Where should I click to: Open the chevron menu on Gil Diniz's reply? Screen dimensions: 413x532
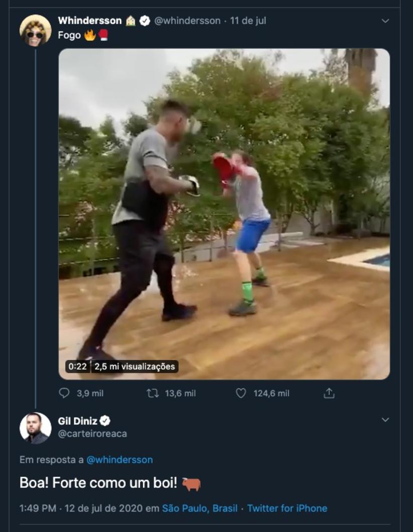point(385,419)
